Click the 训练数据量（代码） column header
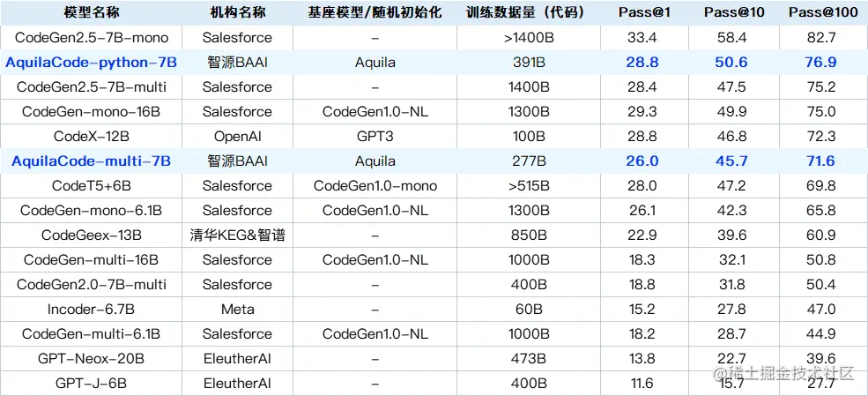Viewport: 868px width, 396px height. click(x=529, y=12)
